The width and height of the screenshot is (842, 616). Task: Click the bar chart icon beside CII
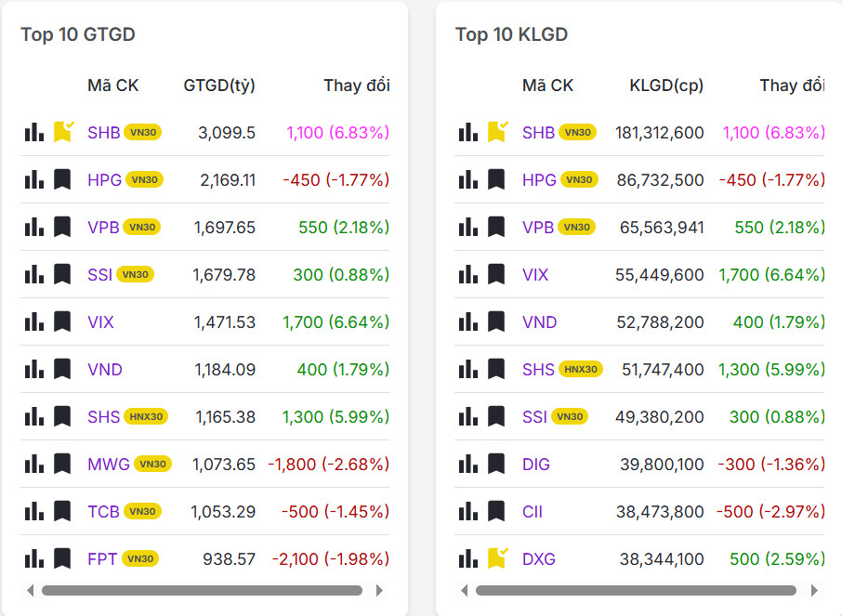(x=468, y=511)
